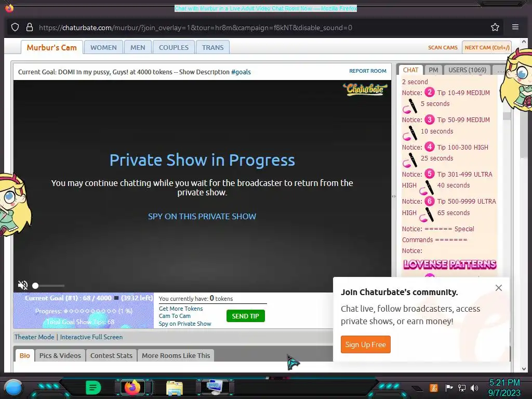
Task: Select the PM tab
Action: pyautogui.click(x=433, y=70)
